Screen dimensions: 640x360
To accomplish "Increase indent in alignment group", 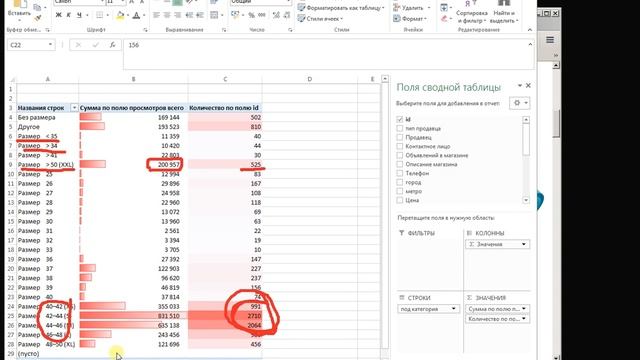I will click(200, 15).
